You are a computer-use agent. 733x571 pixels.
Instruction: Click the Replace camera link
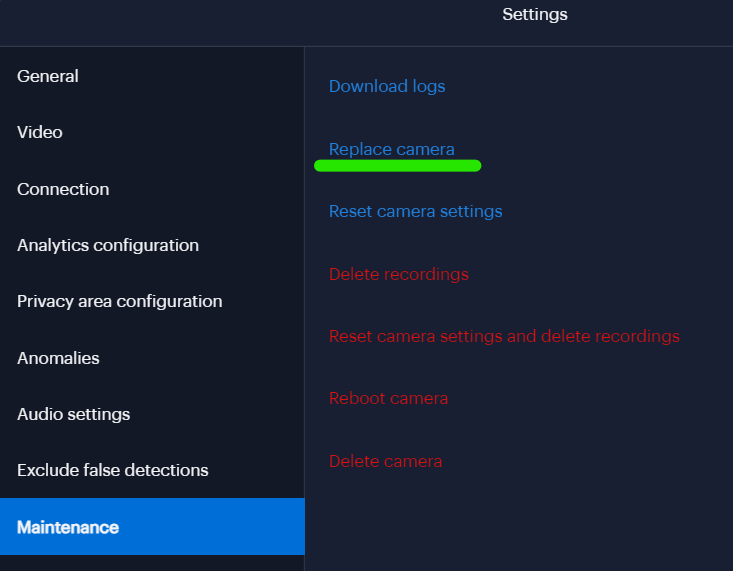(392, 149)
